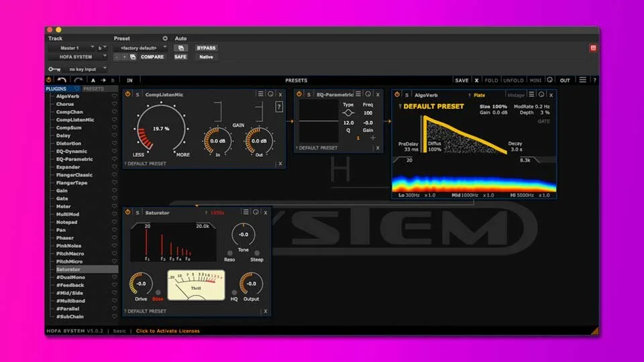The width and height of the screenshot is (644, 362).
Task: Toggle the Saturator Reso switch
Action: tap(229, 253)
